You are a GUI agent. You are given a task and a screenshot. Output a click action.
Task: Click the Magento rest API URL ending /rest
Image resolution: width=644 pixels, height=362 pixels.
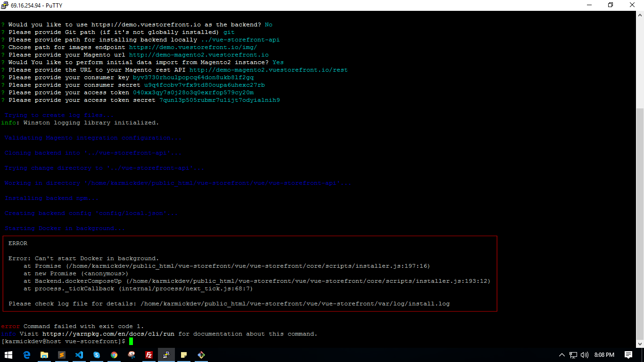(x=269, y=70)
